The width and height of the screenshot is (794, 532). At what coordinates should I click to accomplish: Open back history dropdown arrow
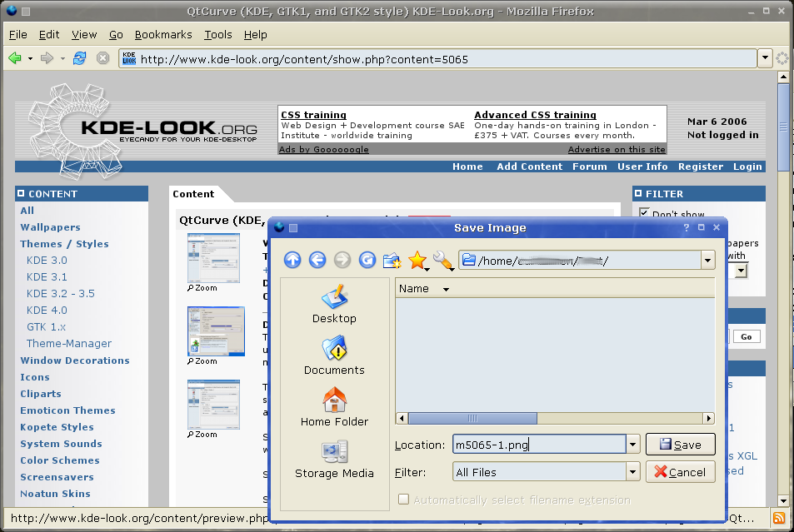pyautogui.click(x=30, y=59)
